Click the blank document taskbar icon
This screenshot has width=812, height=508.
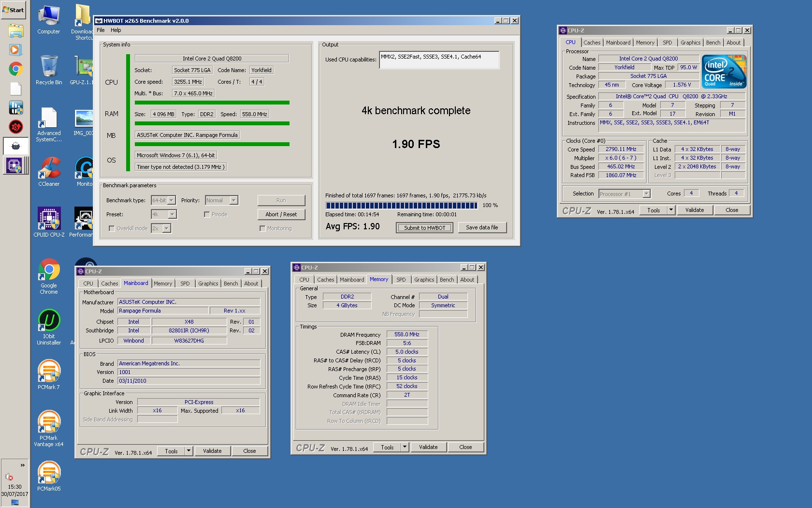click(x=15, y=89)
